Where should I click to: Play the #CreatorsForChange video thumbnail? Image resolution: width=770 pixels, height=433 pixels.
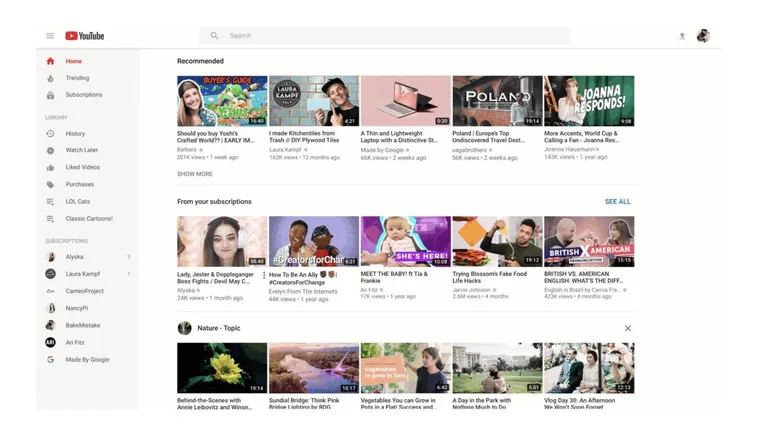point(314,242)
